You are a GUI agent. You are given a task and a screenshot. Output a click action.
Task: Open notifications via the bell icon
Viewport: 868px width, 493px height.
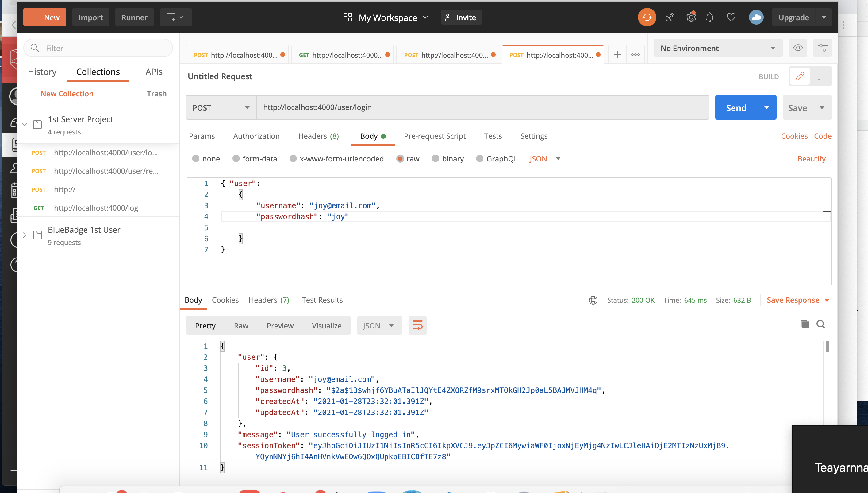[709, 17]
